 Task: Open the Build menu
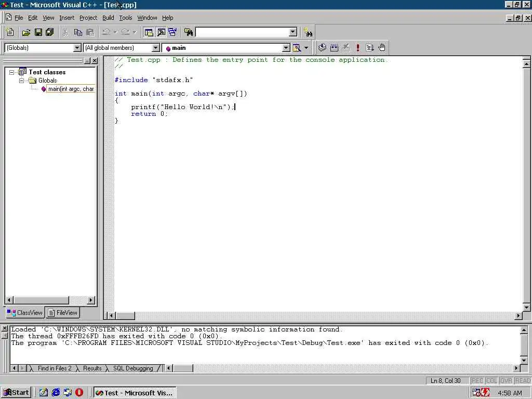tap(108, 18)
